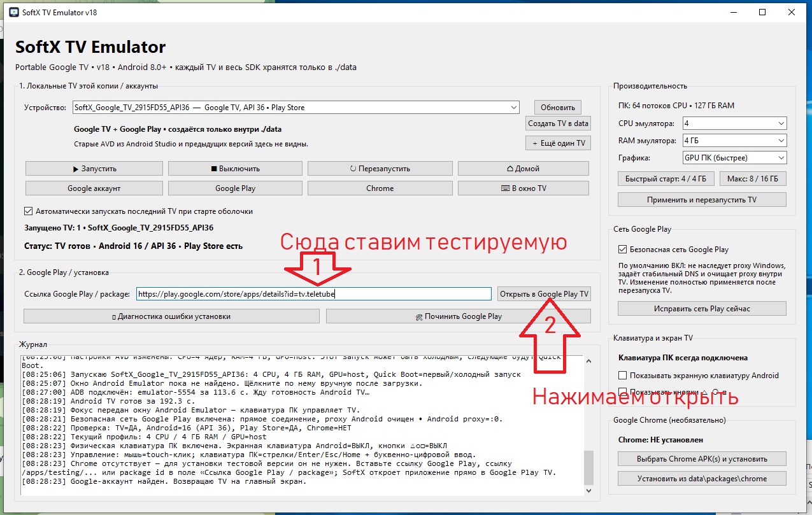Image resolution: width=812 pixels, height=515 pixels.
Task: Enable Показывать экранную клавиатуру Android
Action: click(623, 376)
